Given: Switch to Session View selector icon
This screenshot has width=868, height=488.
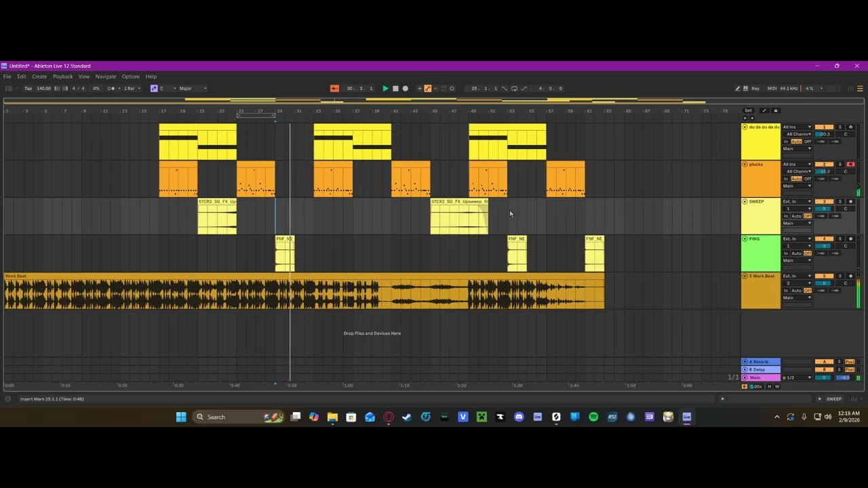Looking at the screenshot, I should [850, 88].
